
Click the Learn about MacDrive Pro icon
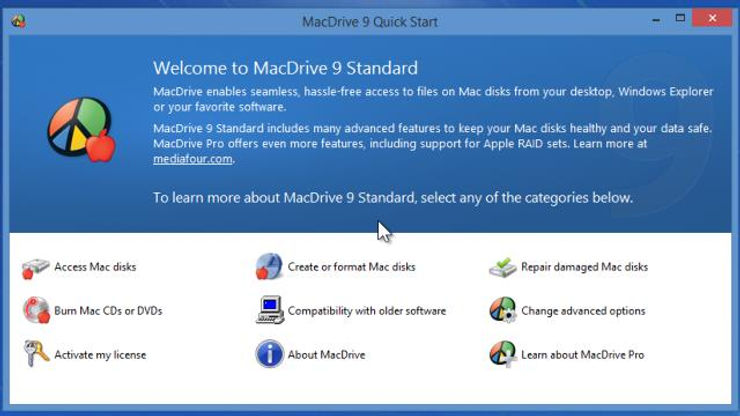coord(503,354)
